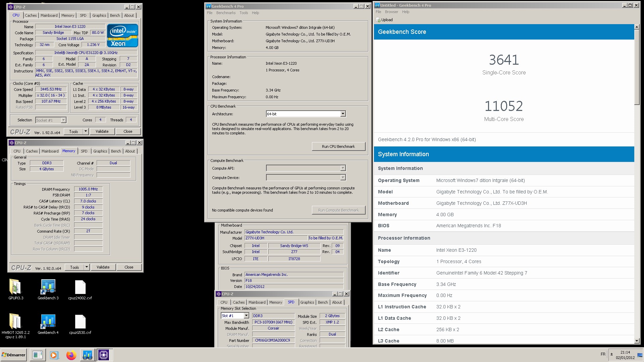The width and height of the screenshot is (644, 362).
Task: Click the Geekbench results scrollbar thumb
Action: click(x=637, y=67)
